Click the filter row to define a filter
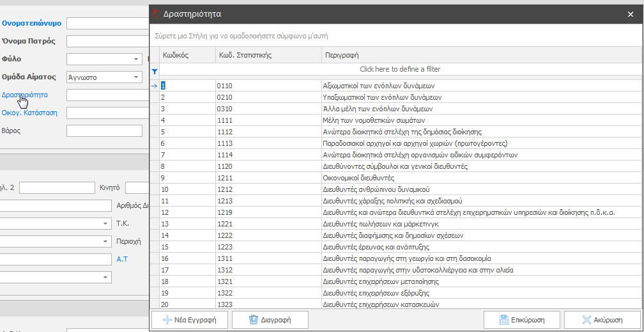 point(399,69)
